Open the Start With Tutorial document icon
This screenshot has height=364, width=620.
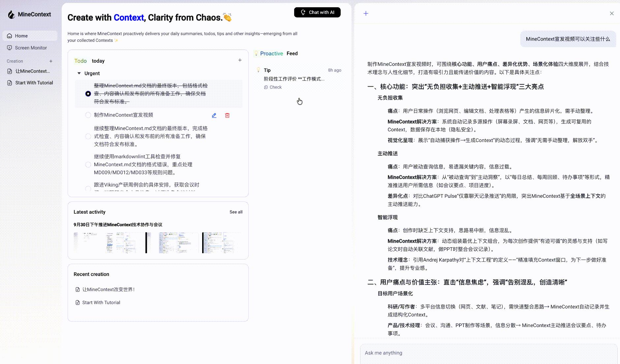point(9,82)
